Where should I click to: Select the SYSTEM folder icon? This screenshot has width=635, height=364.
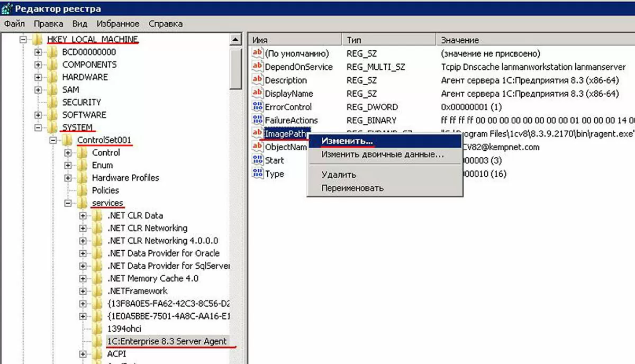click(x=52, y=128)
